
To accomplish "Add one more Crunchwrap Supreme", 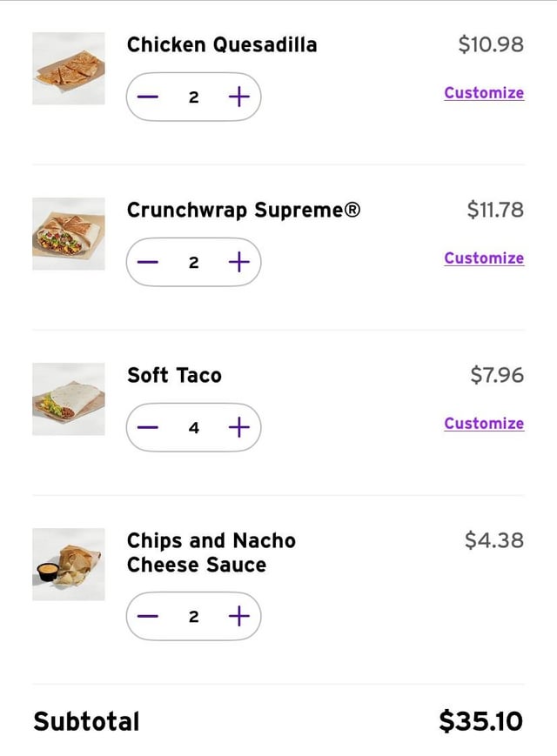I will 238,262.
